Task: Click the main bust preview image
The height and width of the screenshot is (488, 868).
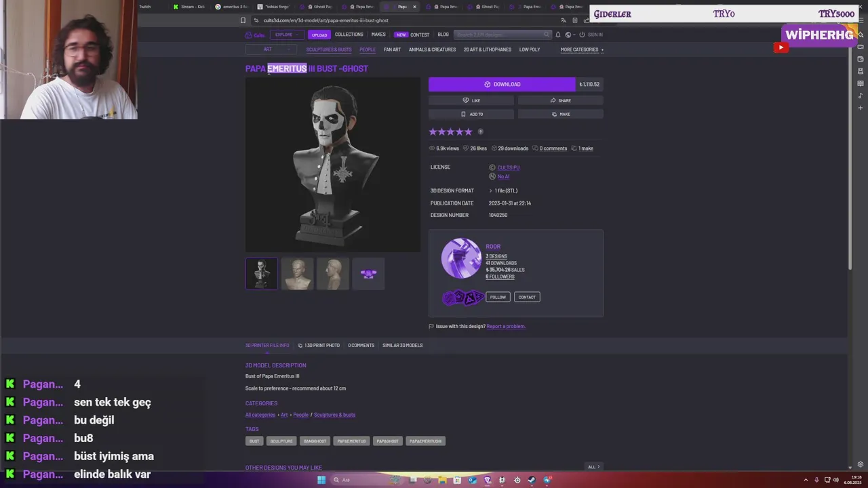Action: tap(333, 165)
